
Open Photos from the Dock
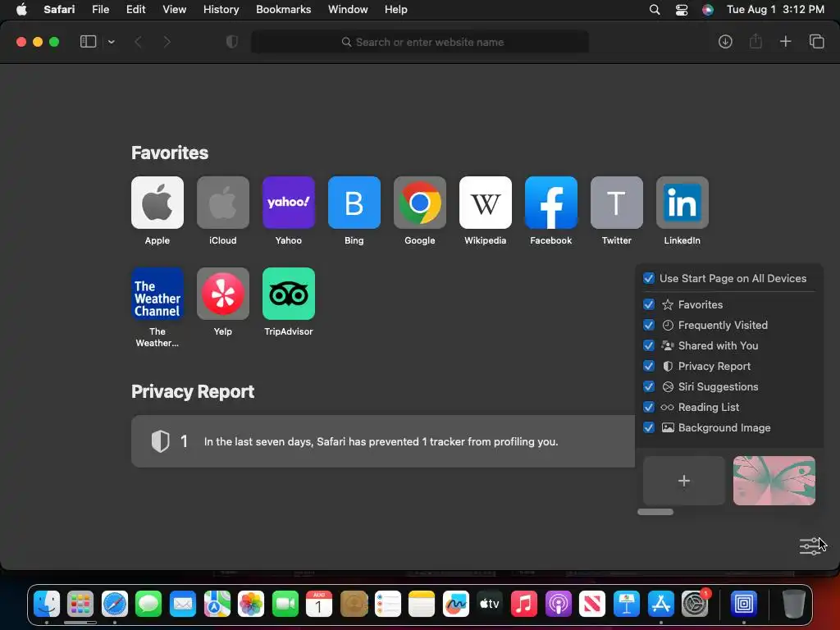251,605
